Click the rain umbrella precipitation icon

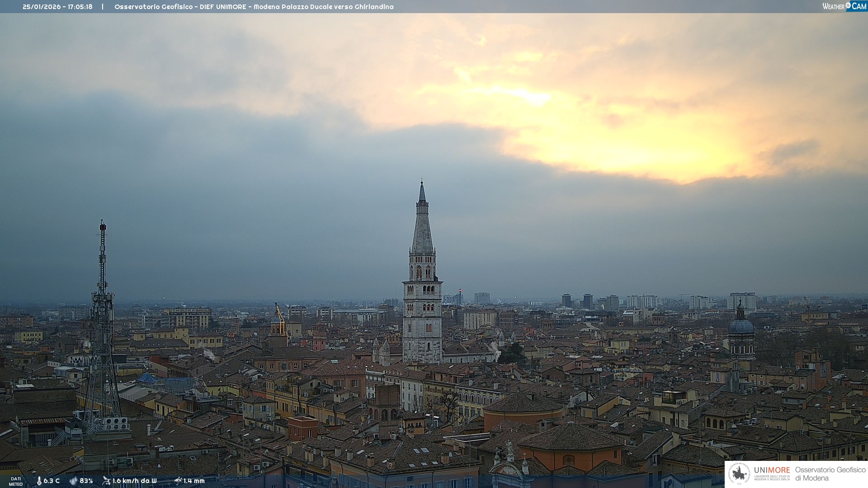click(178, 481)
